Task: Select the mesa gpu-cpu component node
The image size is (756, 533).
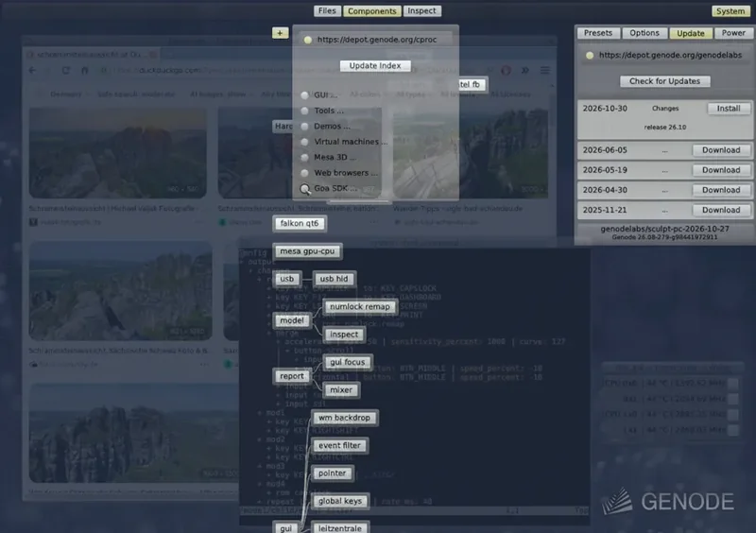Action: tap(307, 250)
